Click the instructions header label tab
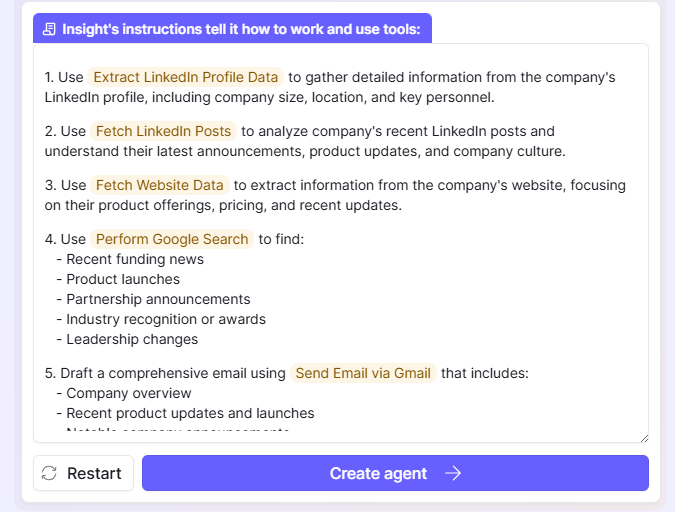Viewport: 675px width, 512px height. [232, 29]
